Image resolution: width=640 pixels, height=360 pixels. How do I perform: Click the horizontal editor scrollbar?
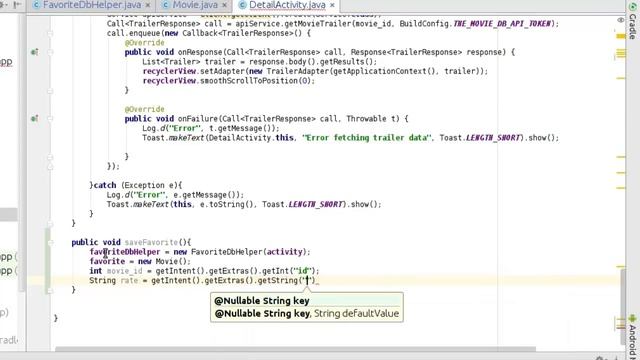click(x=295, y=349)
